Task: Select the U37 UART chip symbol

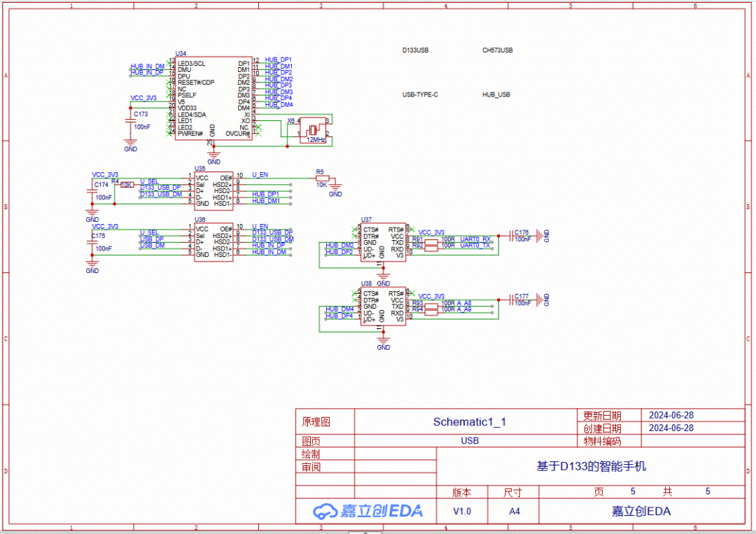Action: coord(384,244)
